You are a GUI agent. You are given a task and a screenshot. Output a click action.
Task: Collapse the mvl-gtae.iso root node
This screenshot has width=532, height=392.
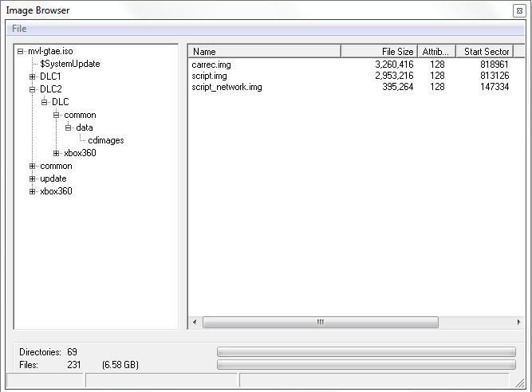(21, 52)
